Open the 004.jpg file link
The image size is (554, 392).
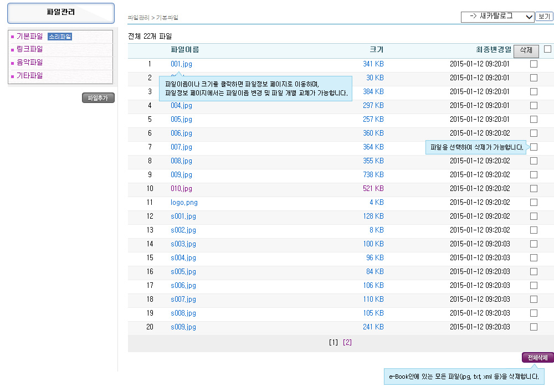click(x=181, y=106)
